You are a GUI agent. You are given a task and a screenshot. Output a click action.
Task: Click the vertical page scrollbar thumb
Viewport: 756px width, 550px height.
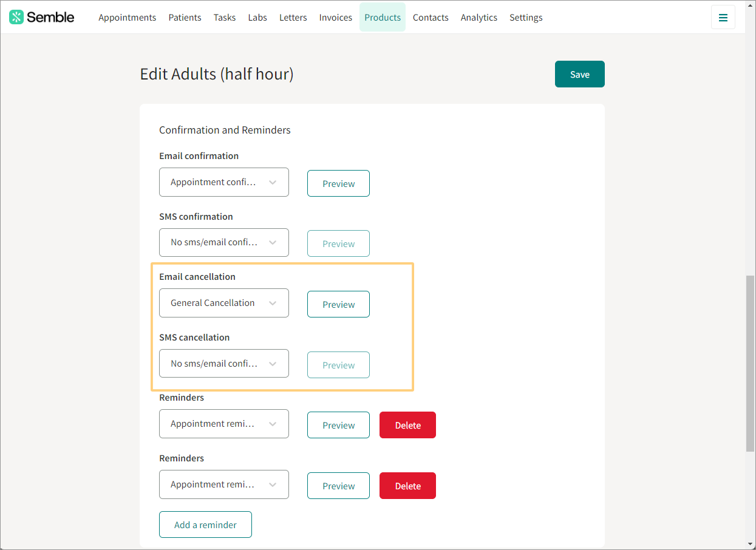pos(750,363)
